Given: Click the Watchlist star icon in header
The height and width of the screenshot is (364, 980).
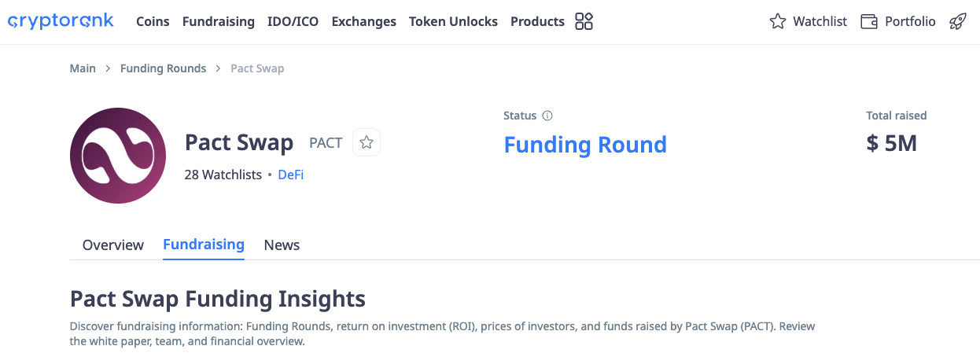Looking at the screenshot, I should pyautogui.click(x=778, y=22).
